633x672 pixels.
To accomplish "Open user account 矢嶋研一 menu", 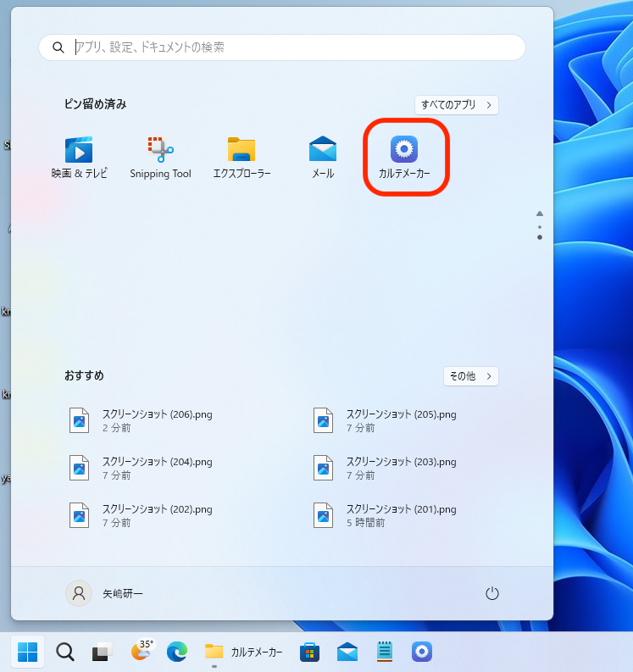I will coord(105,594).
